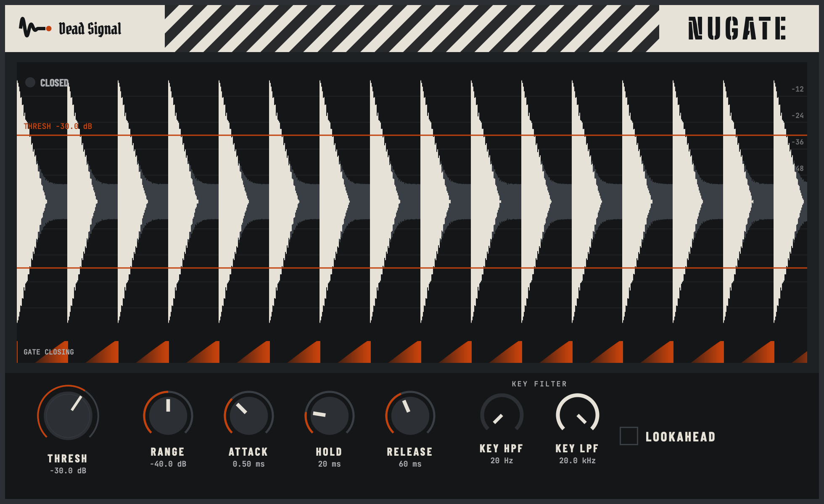The image size is (824, 504).
Task: Click the KEY LPF filter knob
Action: click(577, 414)
